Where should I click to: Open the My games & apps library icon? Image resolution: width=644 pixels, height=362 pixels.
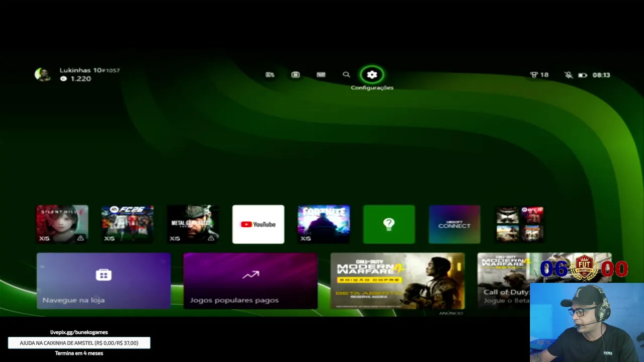pyautogui.click(x=270, y=74)
